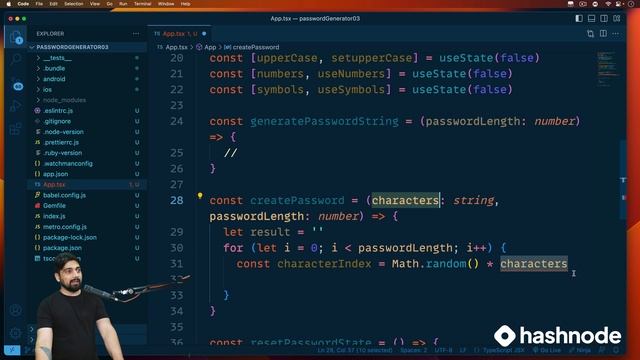Click the Spaces: 2 indentation setting

point(413,350)
